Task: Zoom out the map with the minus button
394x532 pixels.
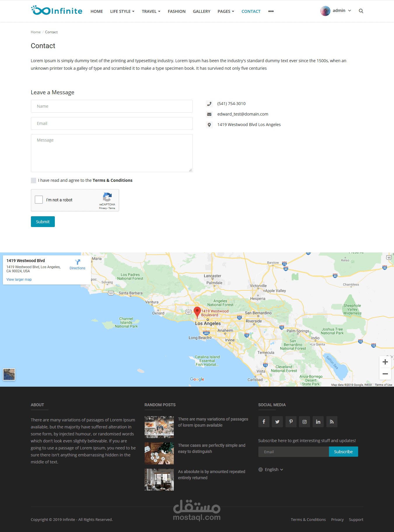Action: click(385, 374)
